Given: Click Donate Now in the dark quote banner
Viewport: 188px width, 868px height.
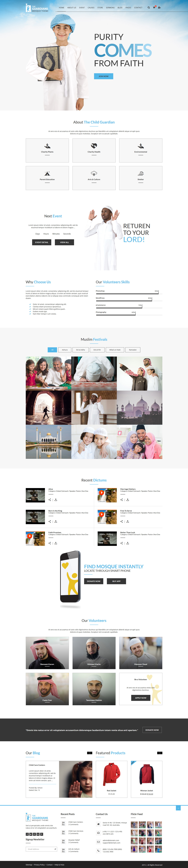Looking at the screenshot, I should (152, 730).
